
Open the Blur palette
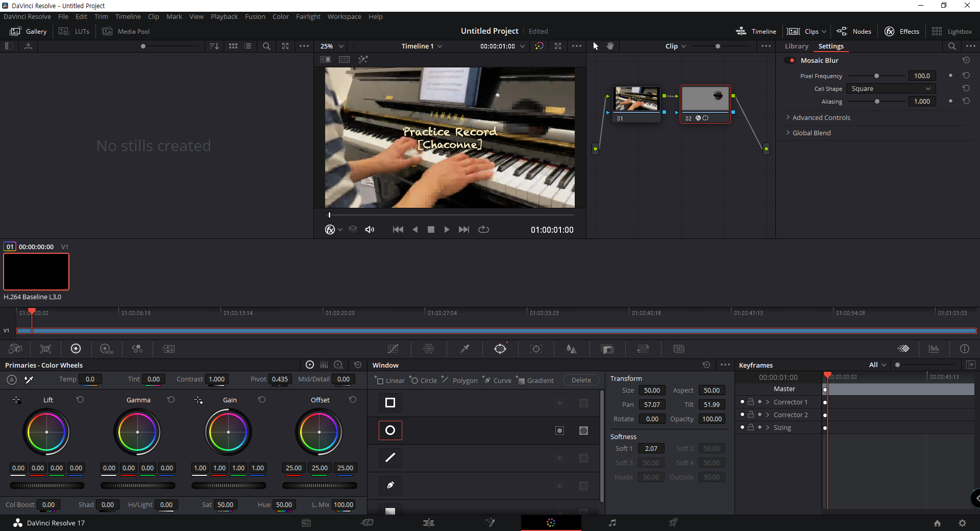(572, 349)
